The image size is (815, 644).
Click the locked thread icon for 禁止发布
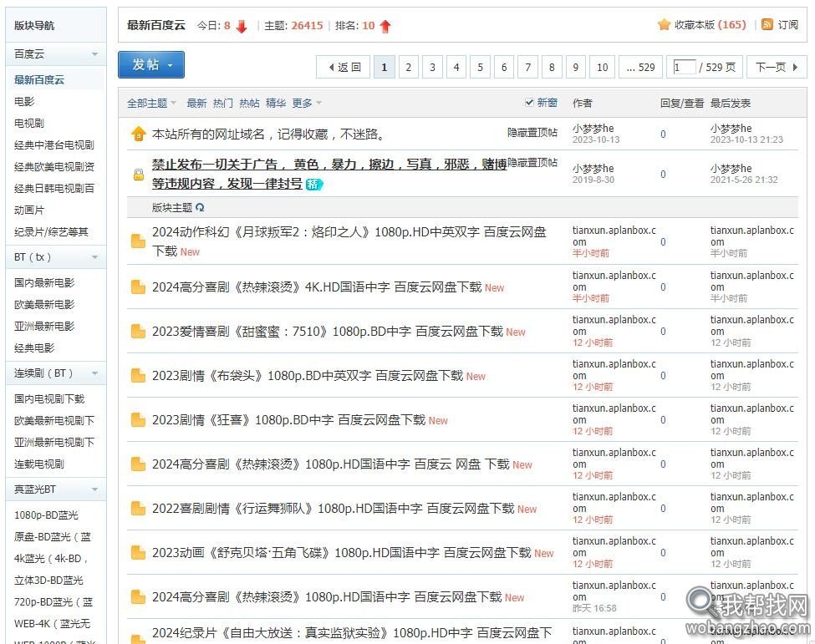coord(138,174)
